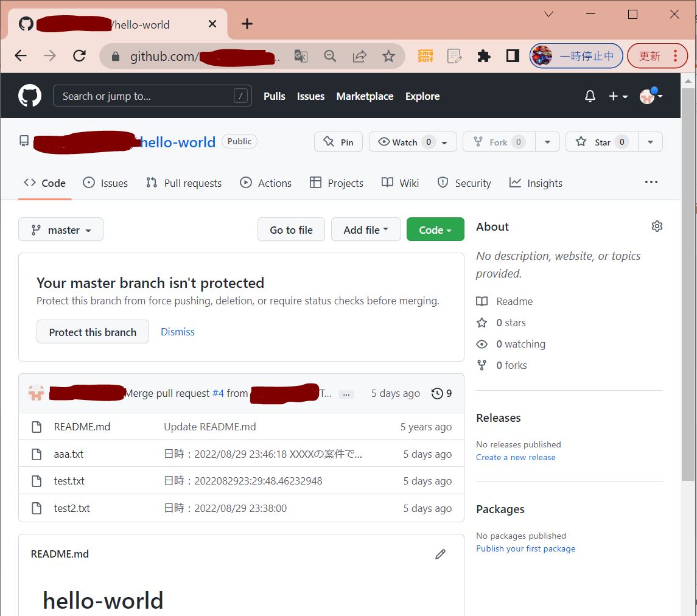Open the About settings gear
Image resolution: width=697 pixels, height=616 pixels.
click(x=657, y=226)
